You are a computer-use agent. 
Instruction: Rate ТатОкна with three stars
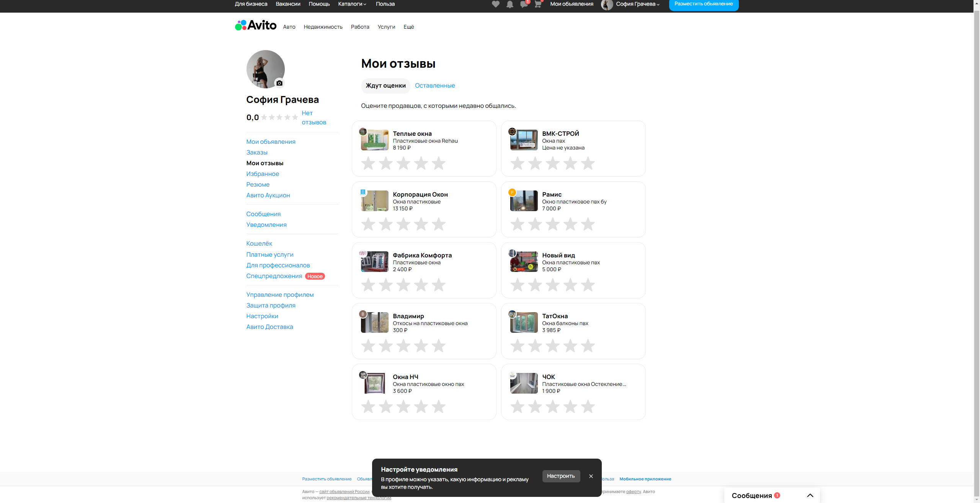click(x=552, y=346)
